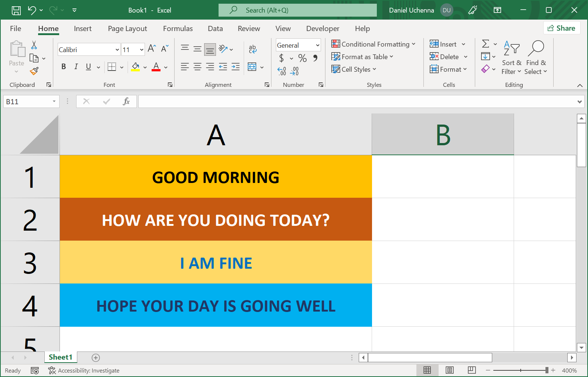Switch to the Page Layout ribbon tab
The width and height of the screenshot is (588, 377).
pyautogui.click(x=127, y=28)
